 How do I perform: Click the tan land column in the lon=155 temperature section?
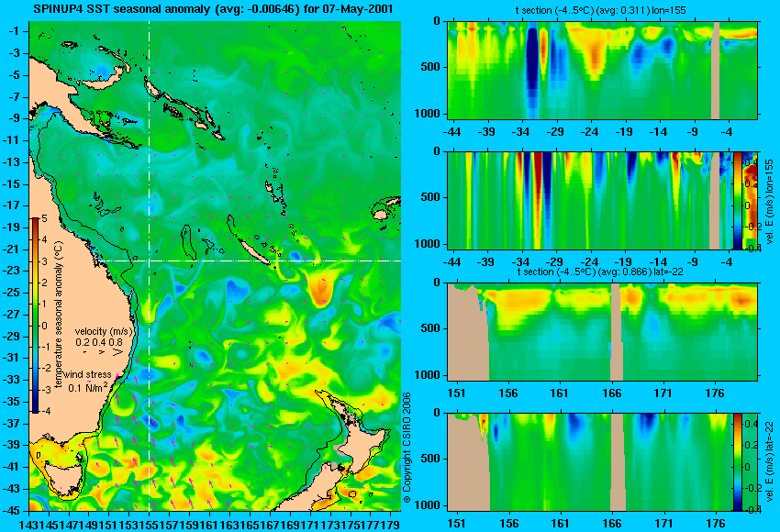tap(716, 70)
